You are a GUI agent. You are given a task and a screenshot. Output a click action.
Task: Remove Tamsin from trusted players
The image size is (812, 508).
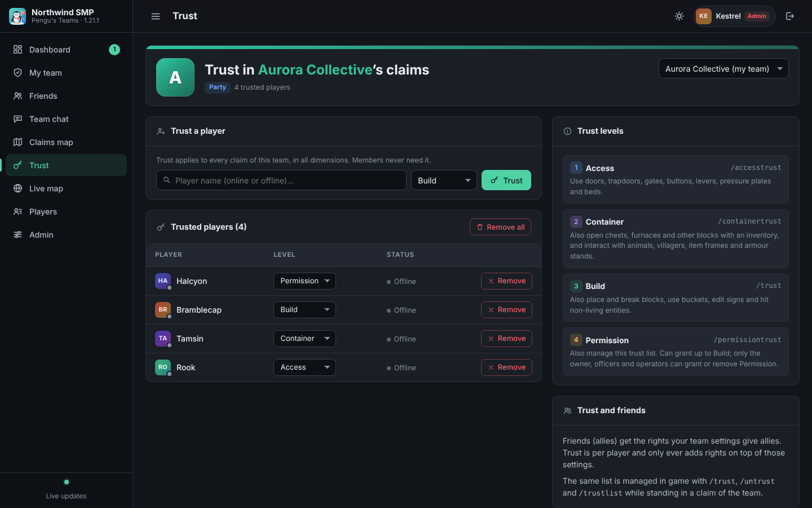point(506,339)
